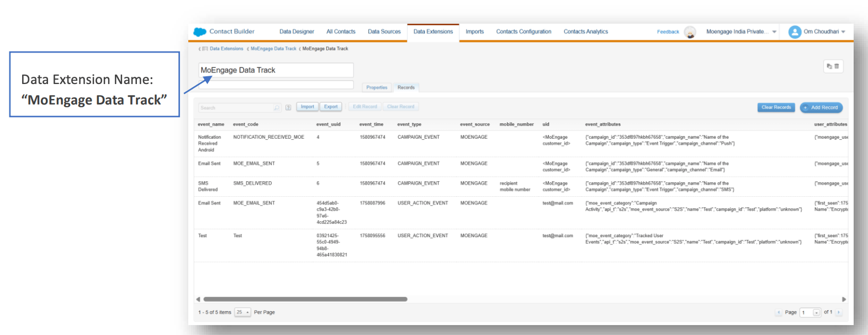The height and width of the screenshot is (335, 868).
Task: Expand Moengage India Private account dropdown
Action: [742, 32]
